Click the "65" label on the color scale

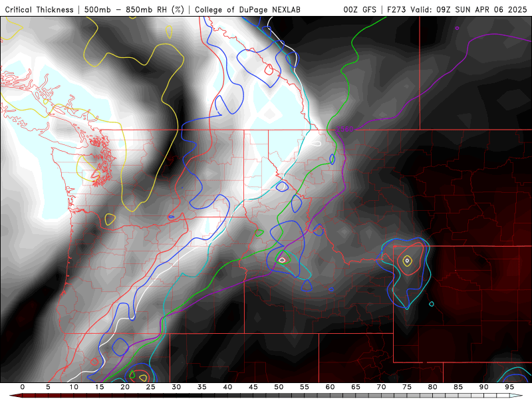pos(356,387)
